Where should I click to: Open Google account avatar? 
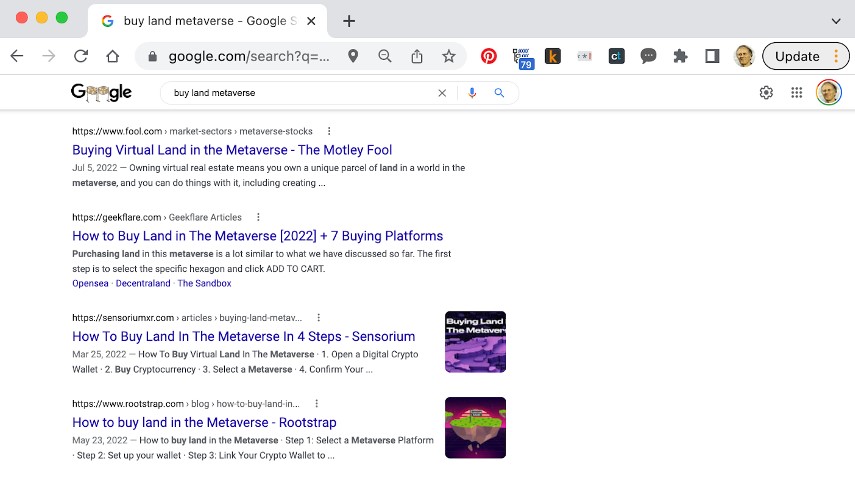pos(829,92)
